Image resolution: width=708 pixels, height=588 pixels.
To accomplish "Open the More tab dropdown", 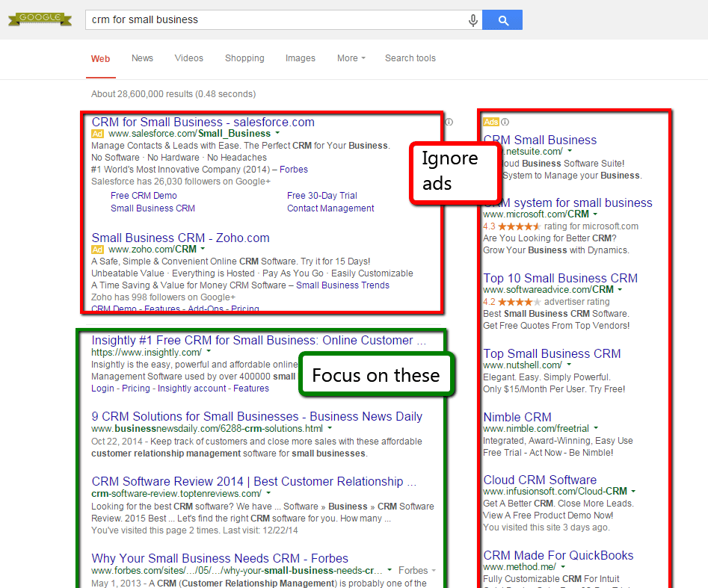I will pos(350,58).
